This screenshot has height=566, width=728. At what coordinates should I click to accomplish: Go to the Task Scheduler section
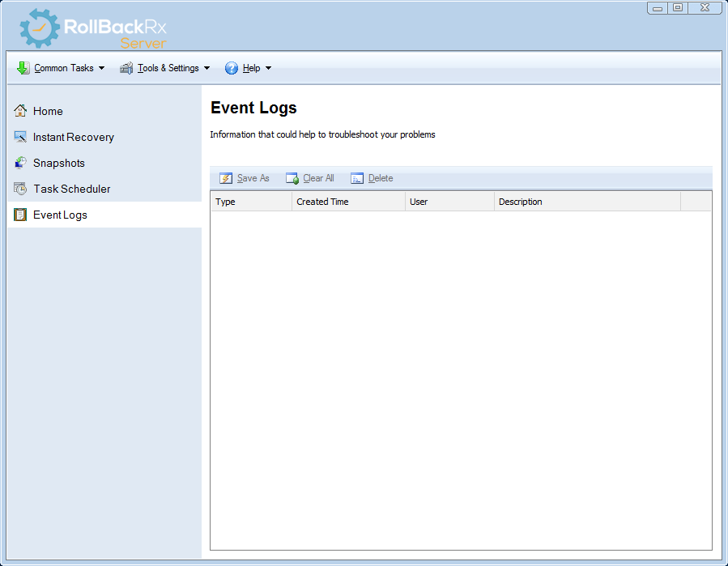tap(72, 189)
